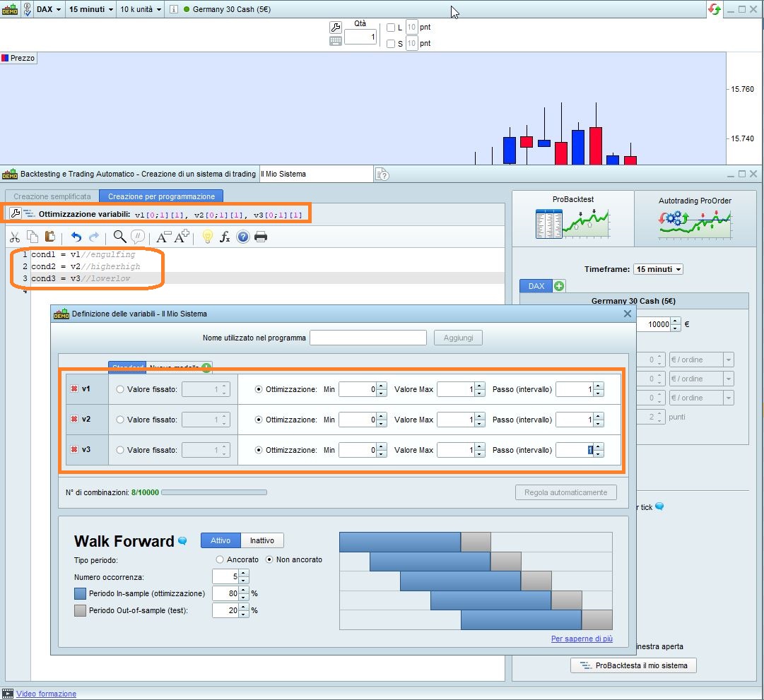The image size is (764, 700).
Task: Increase v2 Min stepper
Action: (382, 417)
